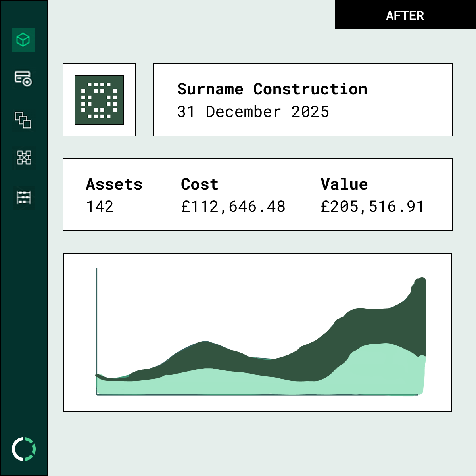Screen dimensions: 476x476
Task: Click the Surname Construction company logo thumbnail
Action: [x=99, y=100]
